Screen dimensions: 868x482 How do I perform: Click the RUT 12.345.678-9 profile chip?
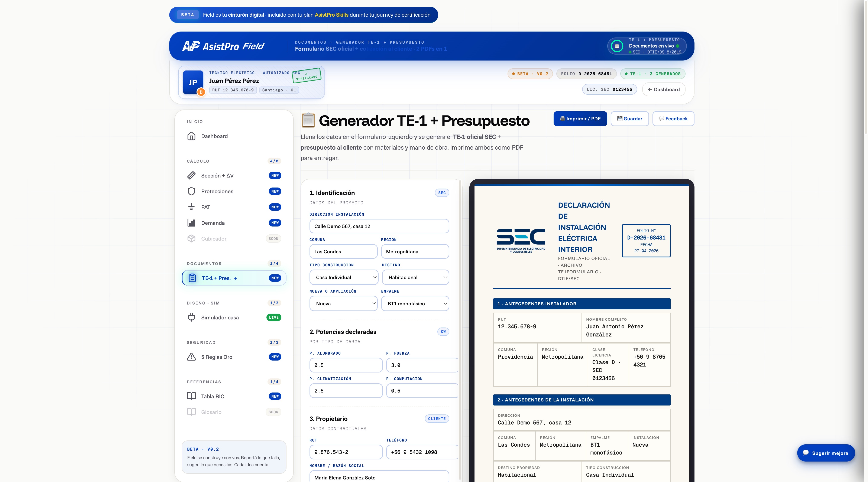(233, 90)
